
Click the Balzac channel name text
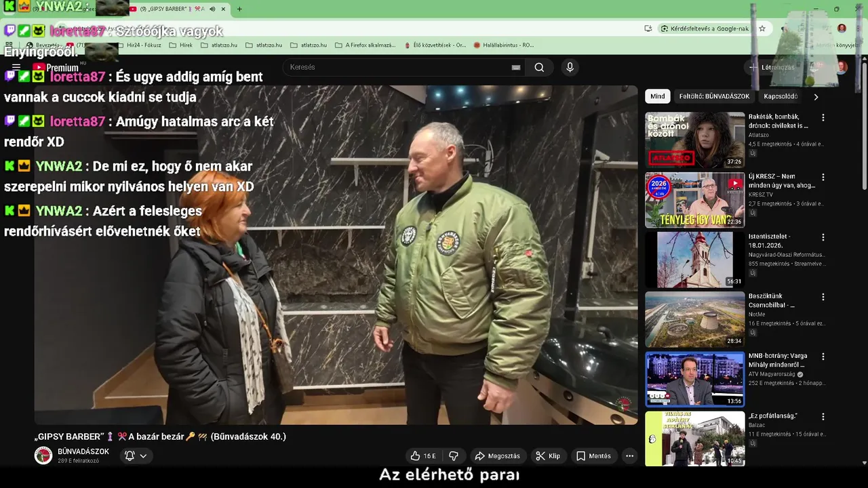(757, 426)
